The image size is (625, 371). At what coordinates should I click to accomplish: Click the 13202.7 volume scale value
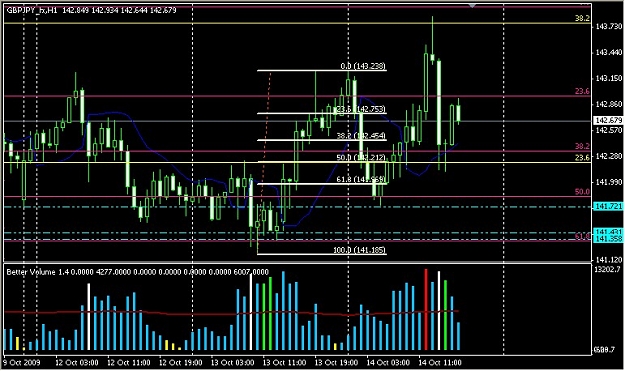(x=608, y=269)
